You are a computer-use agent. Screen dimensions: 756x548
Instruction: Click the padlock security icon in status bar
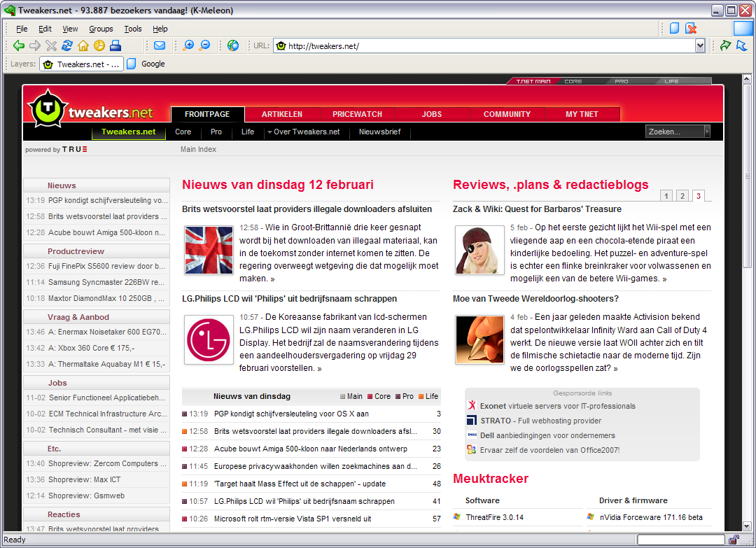click(x=734, y=540)
